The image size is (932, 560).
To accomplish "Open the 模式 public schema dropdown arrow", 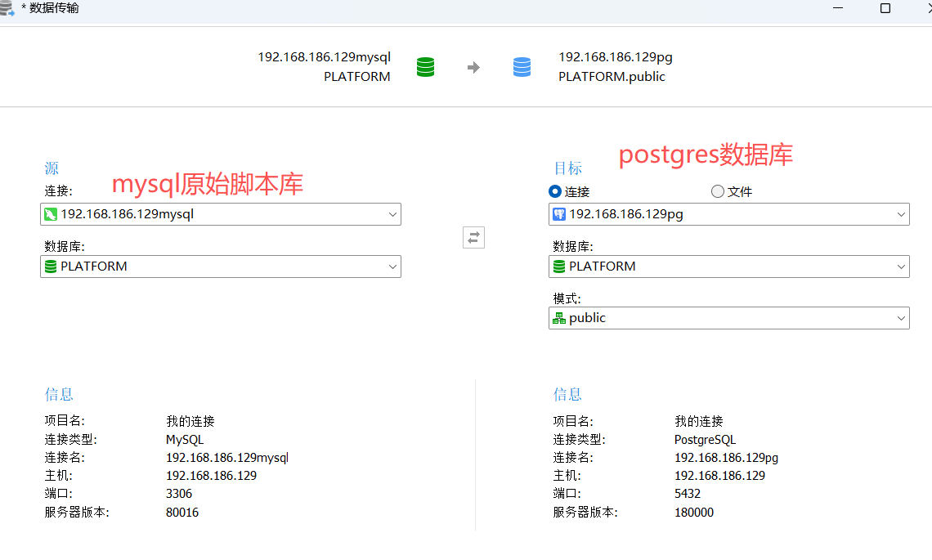I will (901, 319).
